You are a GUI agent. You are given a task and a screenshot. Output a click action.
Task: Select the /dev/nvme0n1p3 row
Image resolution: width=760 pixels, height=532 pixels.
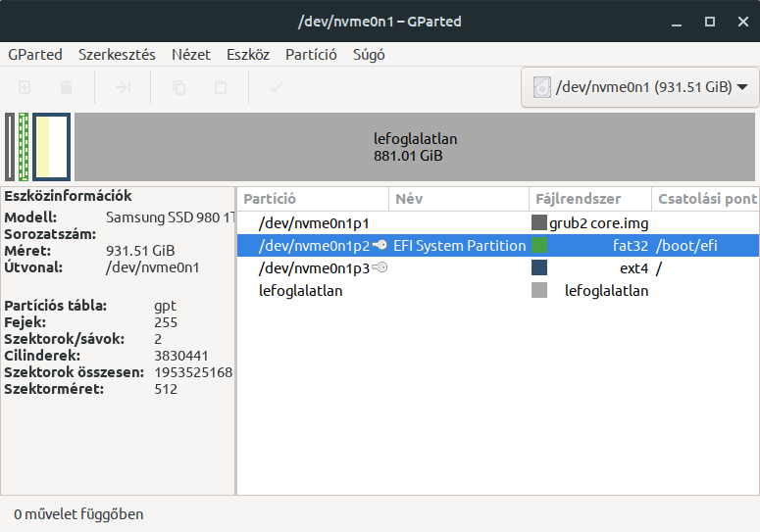click(x=498, y=267)
